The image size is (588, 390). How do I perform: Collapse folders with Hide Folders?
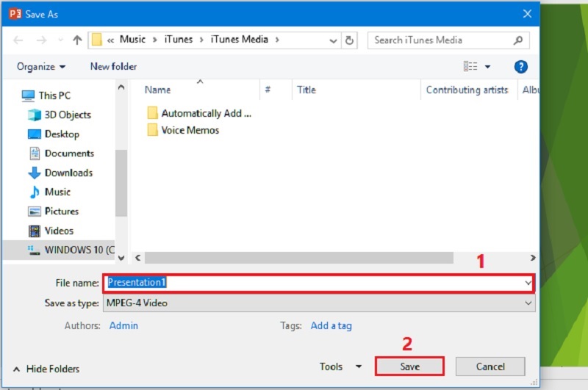[46, 369]
